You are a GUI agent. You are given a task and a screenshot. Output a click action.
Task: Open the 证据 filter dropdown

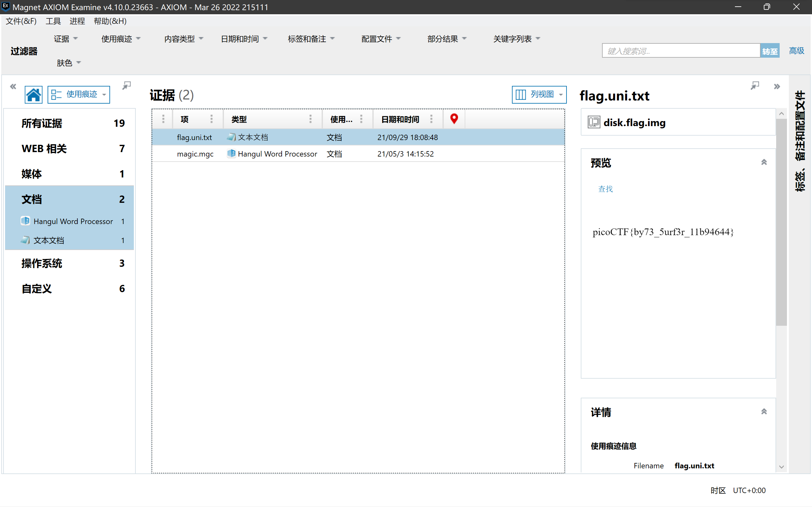click(66, 39)
